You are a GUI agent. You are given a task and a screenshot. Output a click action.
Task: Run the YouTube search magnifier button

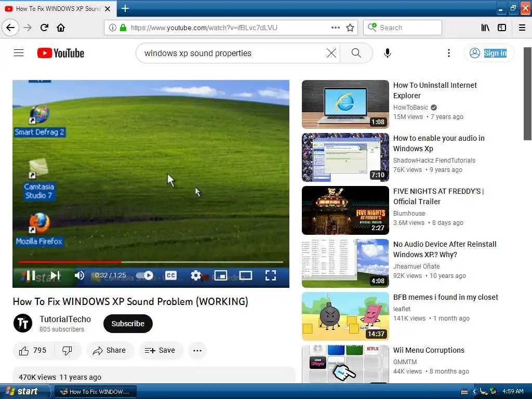[x=356, y=53]
